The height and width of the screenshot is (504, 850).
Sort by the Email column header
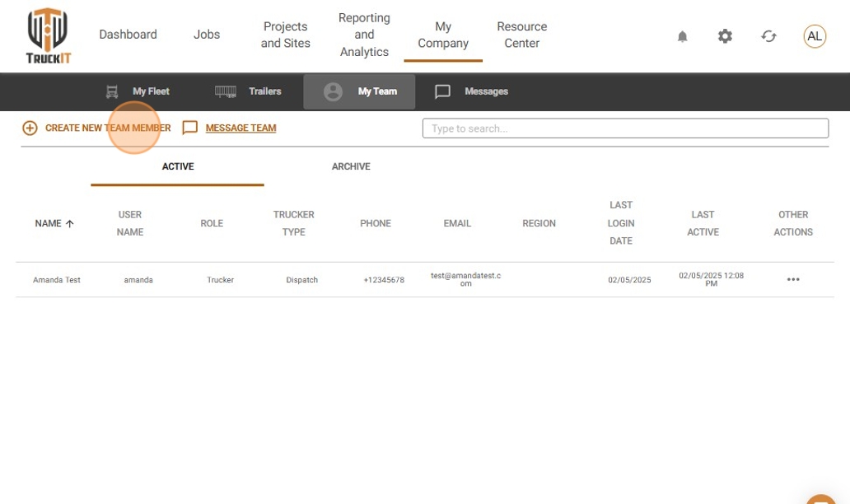(457, 223)
